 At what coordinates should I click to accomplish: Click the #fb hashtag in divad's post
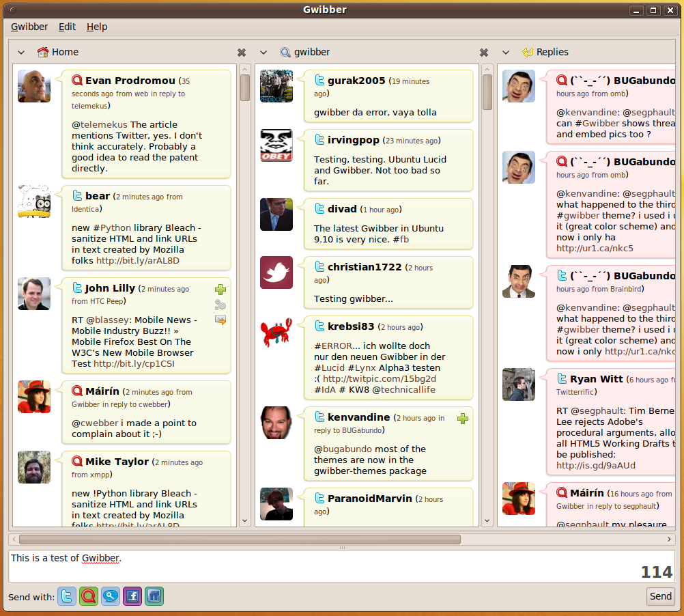(401, 239)
